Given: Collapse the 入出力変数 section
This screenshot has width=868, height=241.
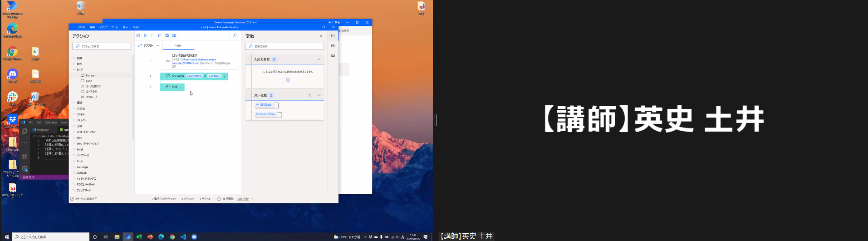Looking at the screenshot, I should pos(319,59).
